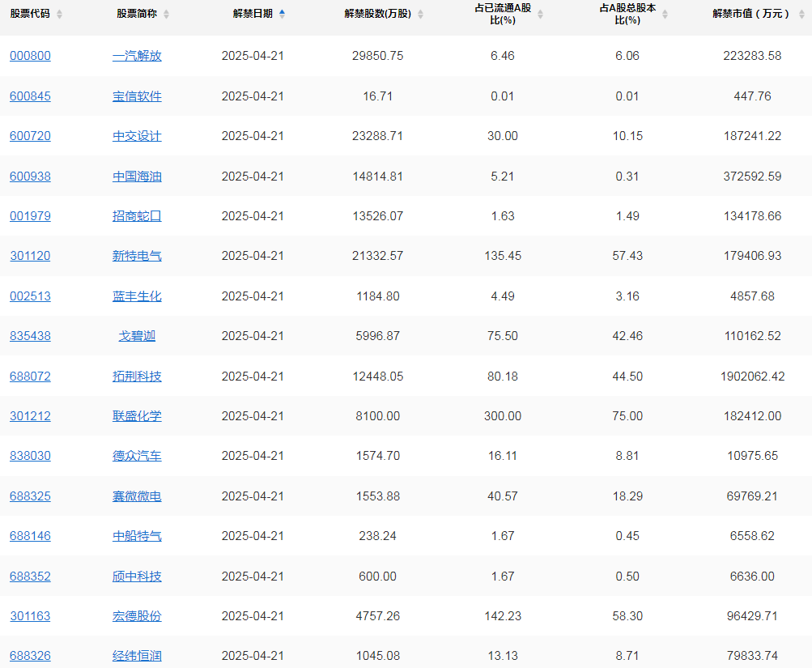The height and width of the screenshot is (668, 812).
Task: Open stock code 688326 link
Action: coord(30,656)
